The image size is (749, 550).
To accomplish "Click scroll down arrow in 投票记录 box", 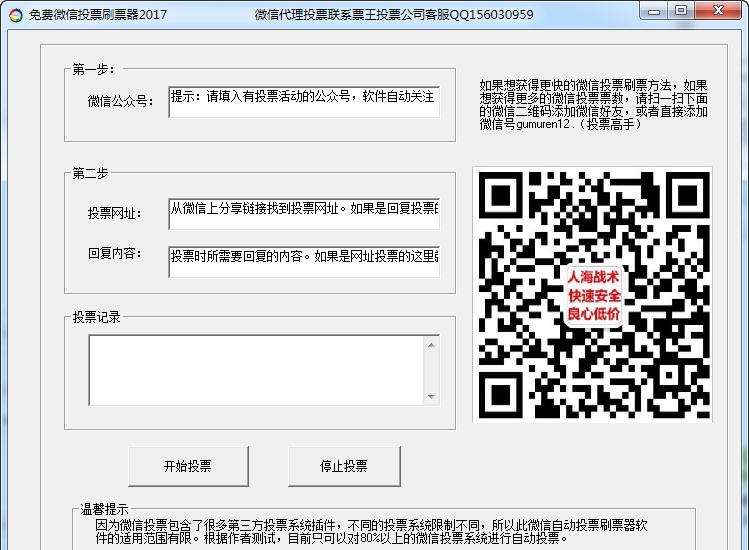I will [431, 396].
